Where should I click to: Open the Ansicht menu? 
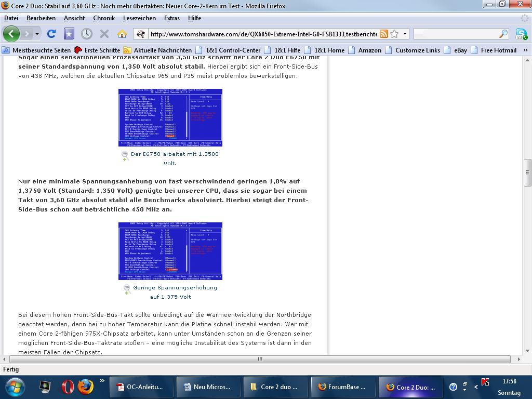pyautogui.click(x=74, y=18)
